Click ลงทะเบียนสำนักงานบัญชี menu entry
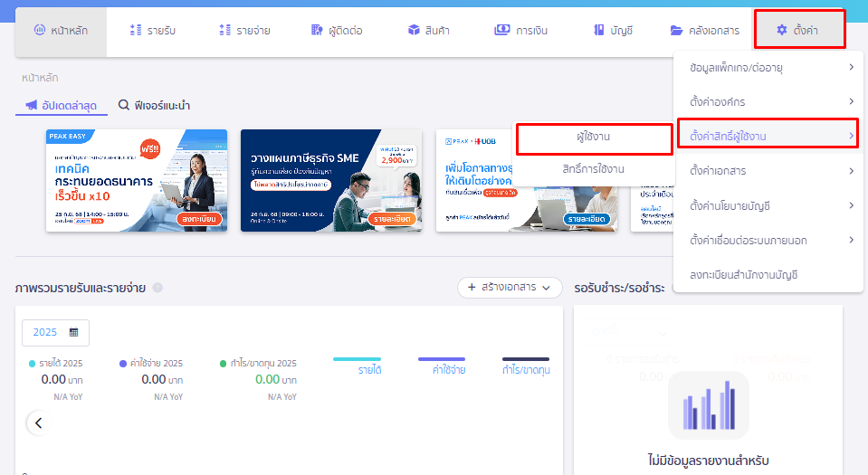This screenshot has height=475, width=868. click(x=742, y=274)
